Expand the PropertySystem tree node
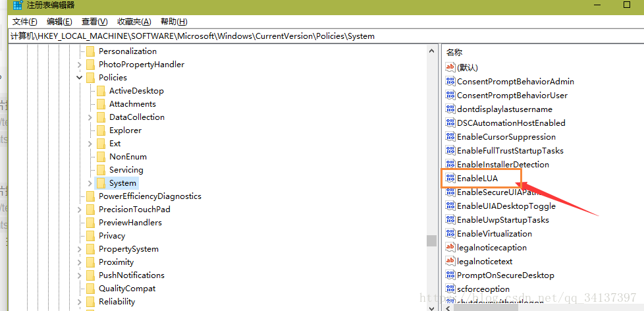 (x=80, y=249)
